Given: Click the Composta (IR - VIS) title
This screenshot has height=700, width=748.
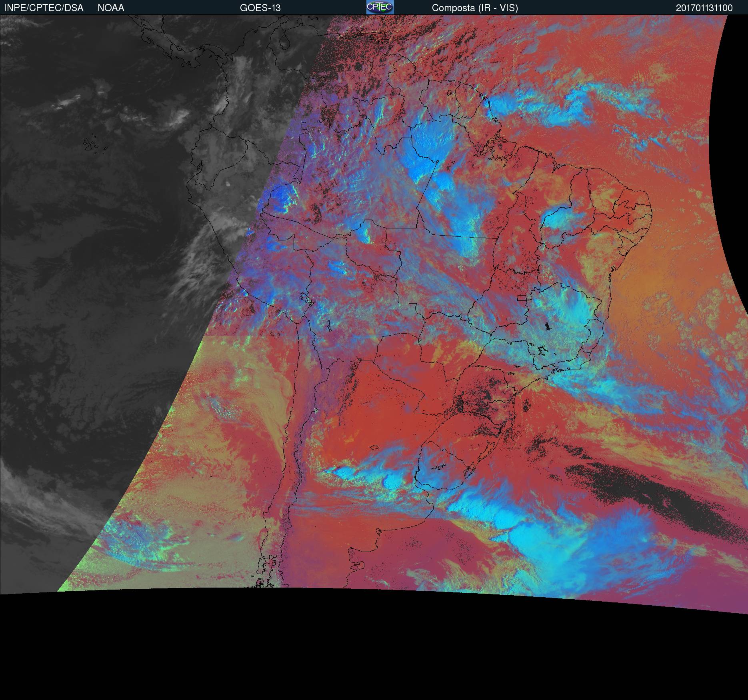Looking at the screenshot, I should pos(475,8).
